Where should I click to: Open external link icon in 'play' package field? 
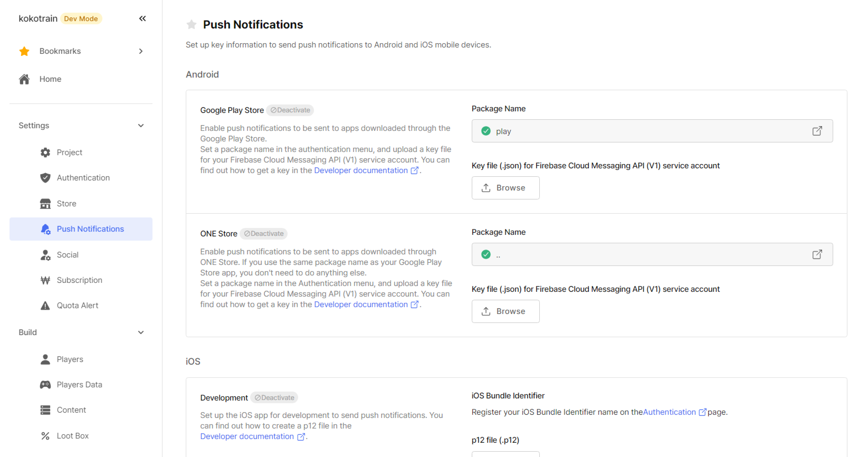(x=817, y=131)
